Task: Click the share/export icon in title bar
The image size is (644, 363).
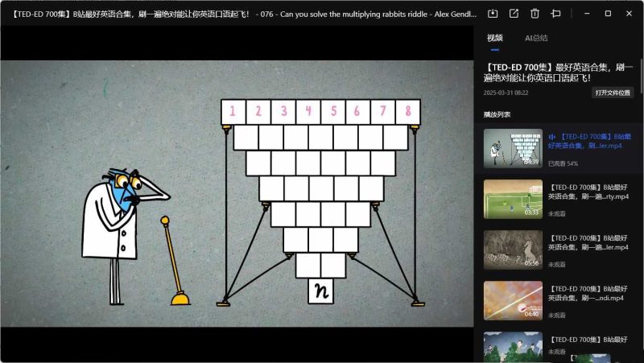Action: [x=514, y=14]
